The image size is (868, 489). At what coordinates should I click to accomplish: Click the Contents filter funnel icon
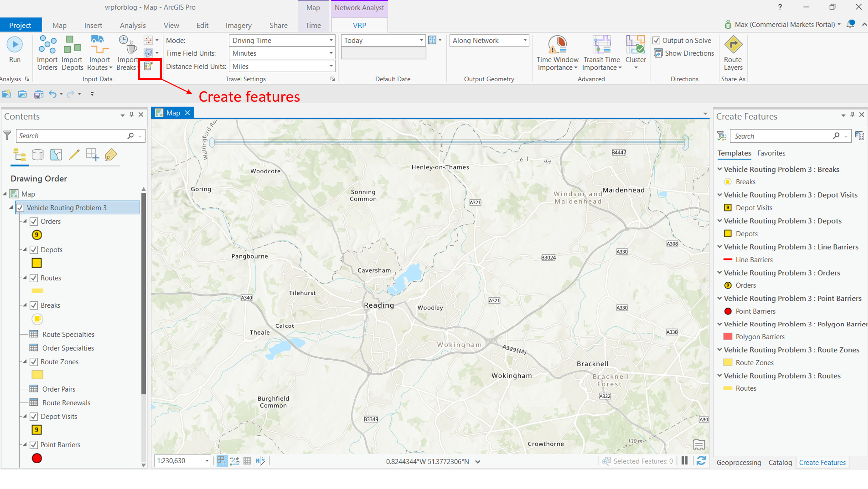[x=7, y=135]
